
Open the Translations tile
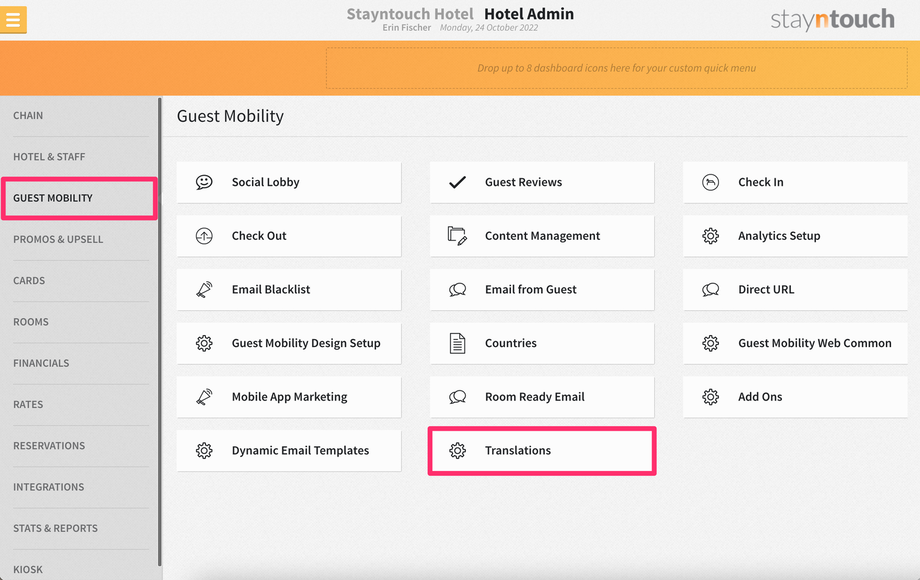pyautogui.click(x=542, y=450)
